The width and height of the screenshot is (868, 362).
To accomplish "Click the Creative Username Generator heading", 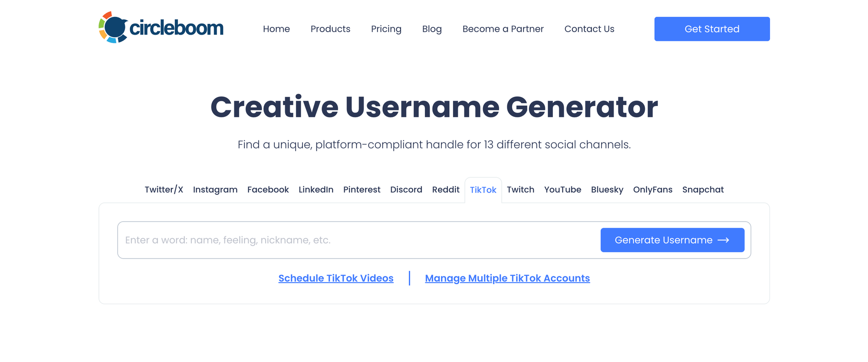I will [434, 107].
